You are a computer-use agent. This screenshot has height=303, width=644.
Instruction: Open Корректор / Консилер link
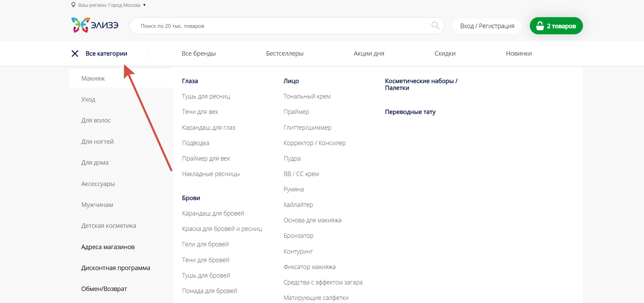click(x=314, y=143)
